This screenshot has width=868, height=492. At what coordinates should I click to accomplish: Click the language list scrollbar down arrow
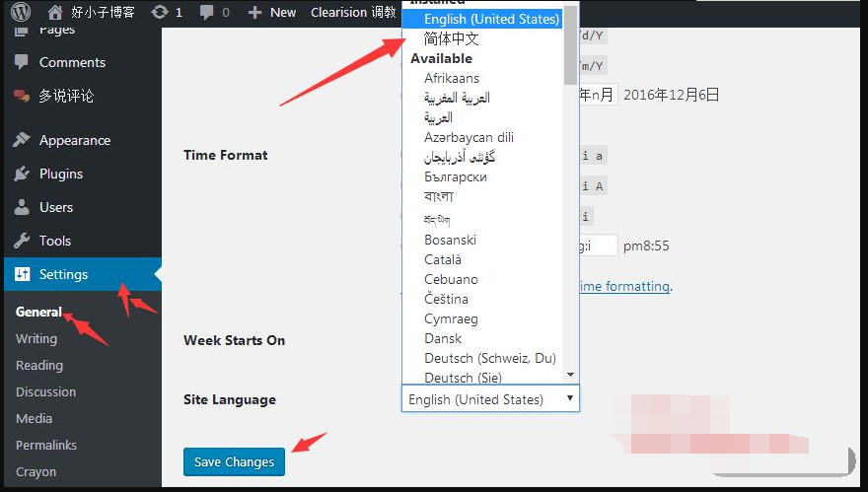(x=570, y=375)
